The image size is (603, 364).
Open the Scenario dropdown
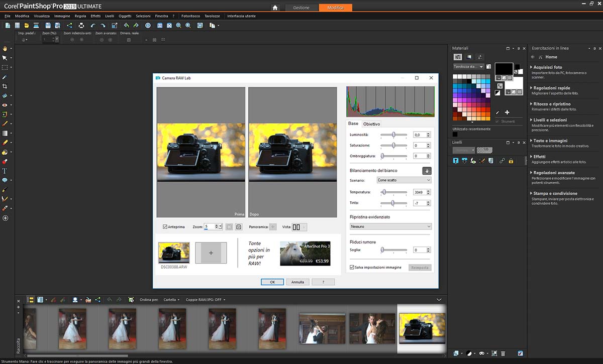coord(404,180)
